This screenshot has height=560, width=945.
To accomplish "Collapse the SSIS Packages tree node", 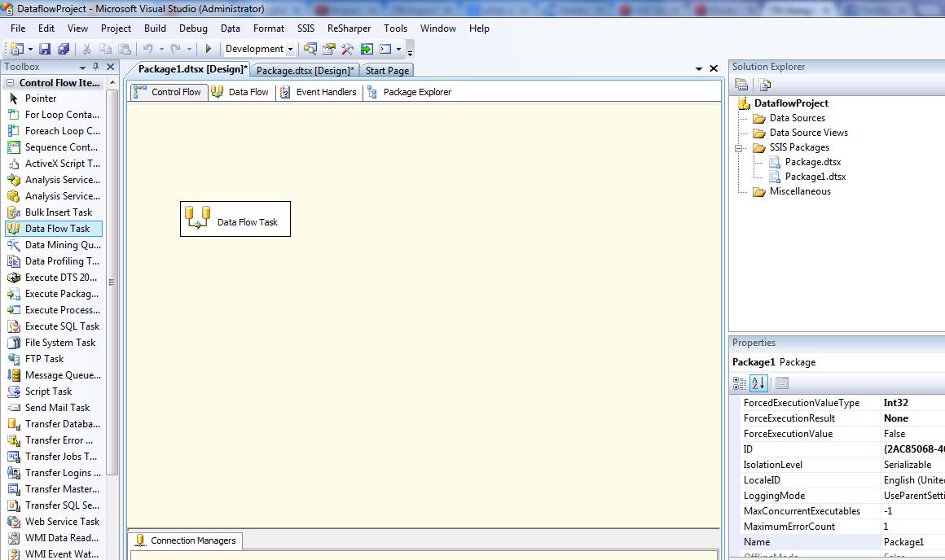I will point(740,148).
